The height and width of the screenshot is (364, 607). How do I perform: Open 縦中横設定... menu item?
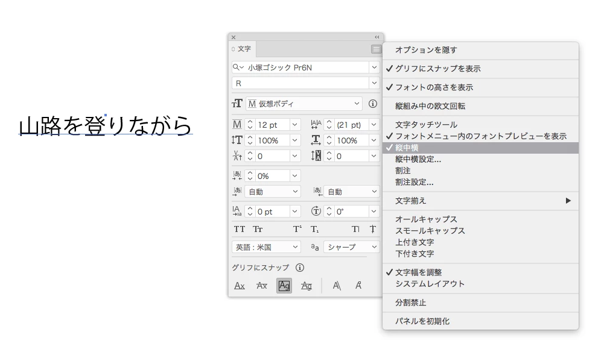point(480,159)
